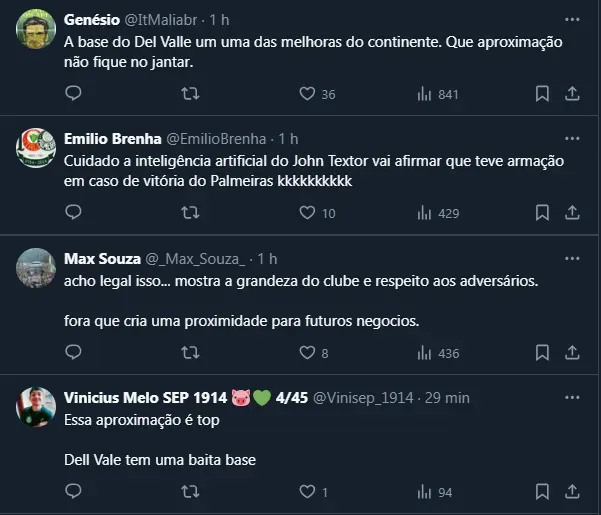Share Genésio's tweet
The image size is (601, 515).
click(573, 94)
